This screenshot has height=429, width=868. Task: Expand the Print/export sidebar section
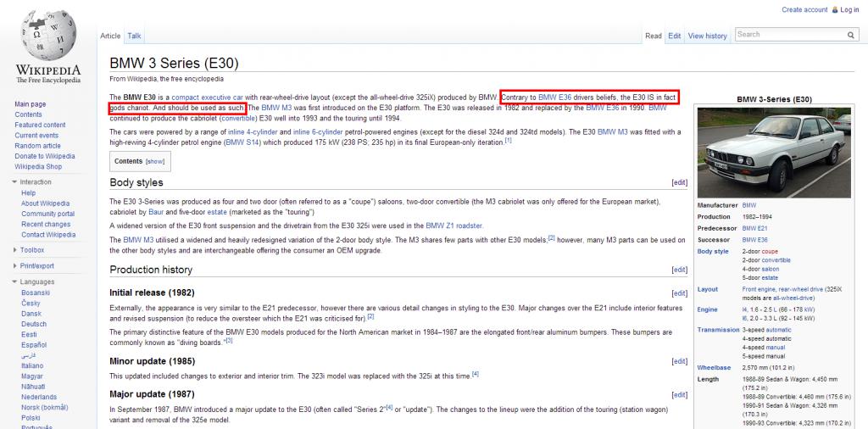pos(14,265)
